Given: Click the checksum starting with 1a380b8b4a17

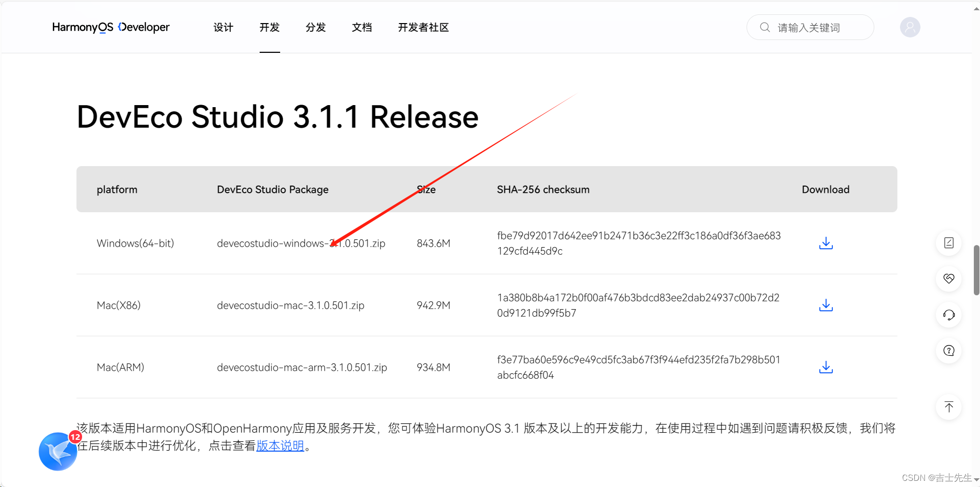Looking at the screenshot, I should coord(638,305).
